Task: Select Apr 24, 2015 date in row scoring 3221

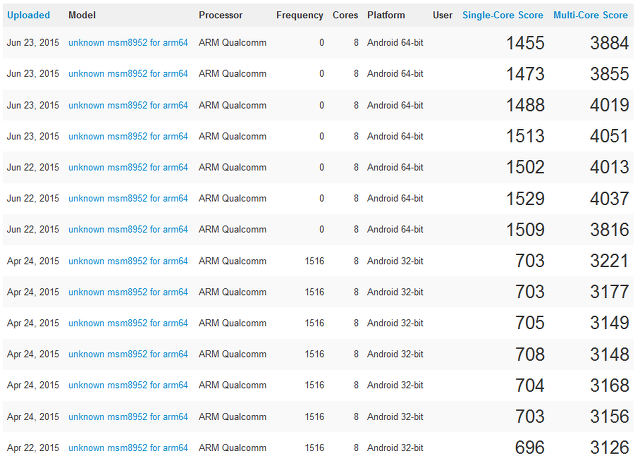Action: pyautogui.click(x=33, y=261)
